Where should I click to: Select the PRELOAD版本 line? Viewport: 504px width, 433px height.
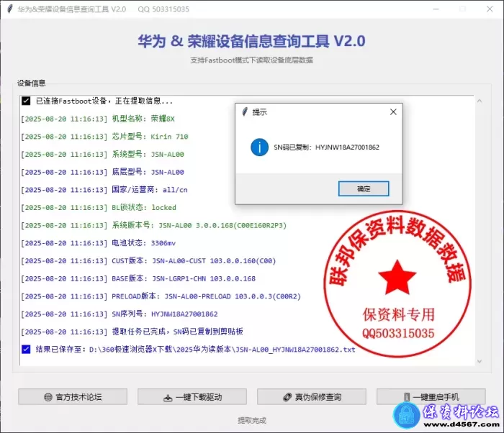(161, 296)
